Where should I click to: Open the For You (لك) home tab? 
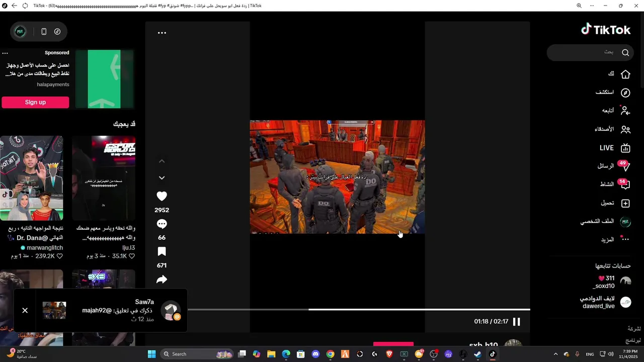(x=619, y=74)
